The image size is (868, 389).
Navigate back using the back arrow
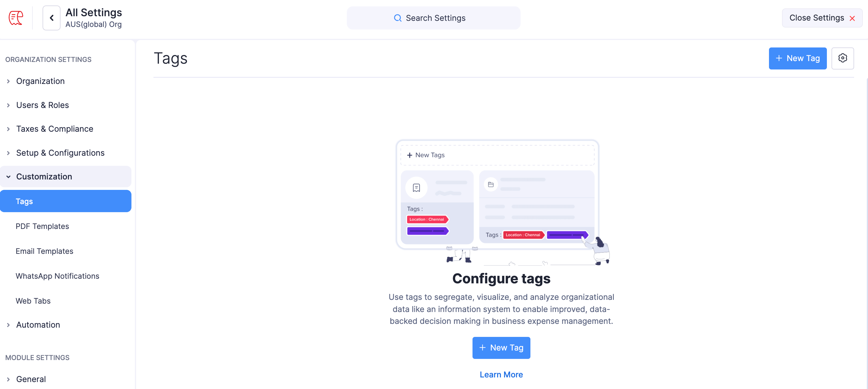pyautogui.click(x=51, y=18)
